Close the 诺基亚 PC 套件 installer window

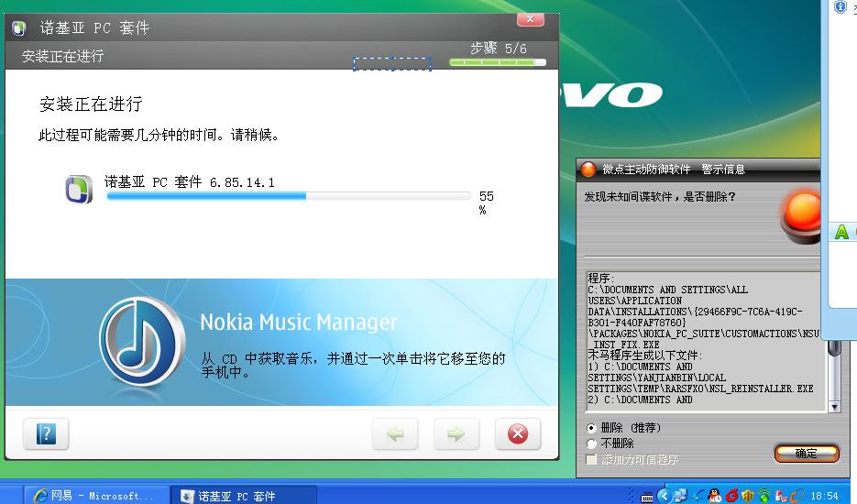tap(530, 20)
